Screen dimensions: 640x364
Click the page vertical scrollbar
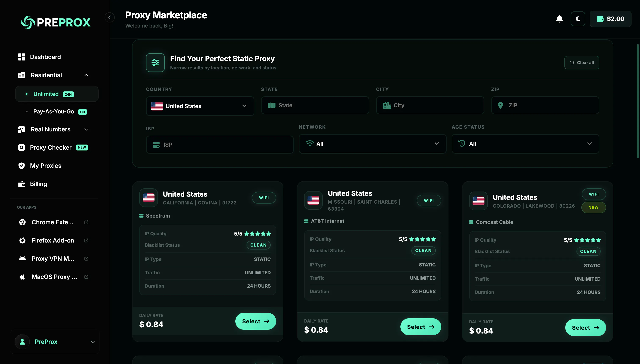[637, 101]
